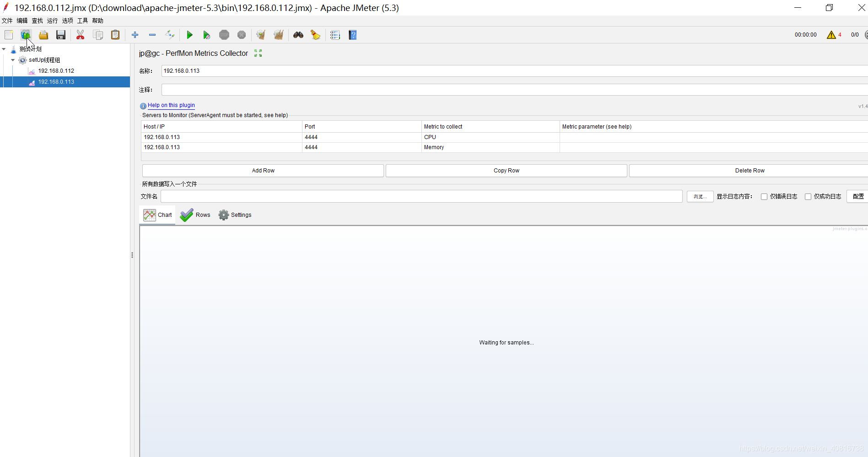
Task: Click the Delete Row button
Action: tap(749, 171)
